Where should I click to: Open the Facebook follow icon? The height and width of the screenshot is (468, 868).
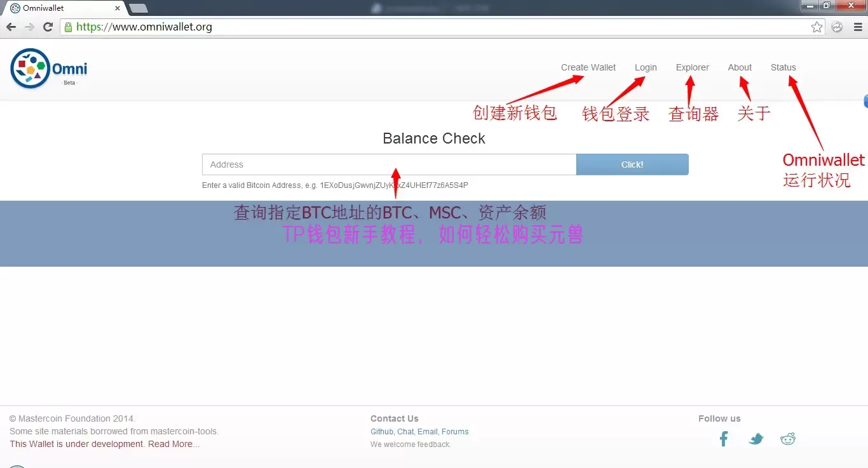tap(724, 439)
